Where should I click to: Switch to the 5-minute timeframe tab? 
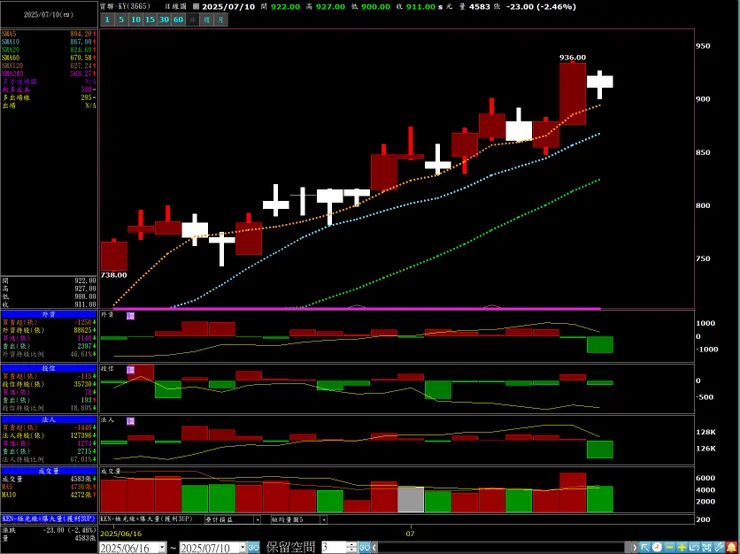click(x=121, y=19)
